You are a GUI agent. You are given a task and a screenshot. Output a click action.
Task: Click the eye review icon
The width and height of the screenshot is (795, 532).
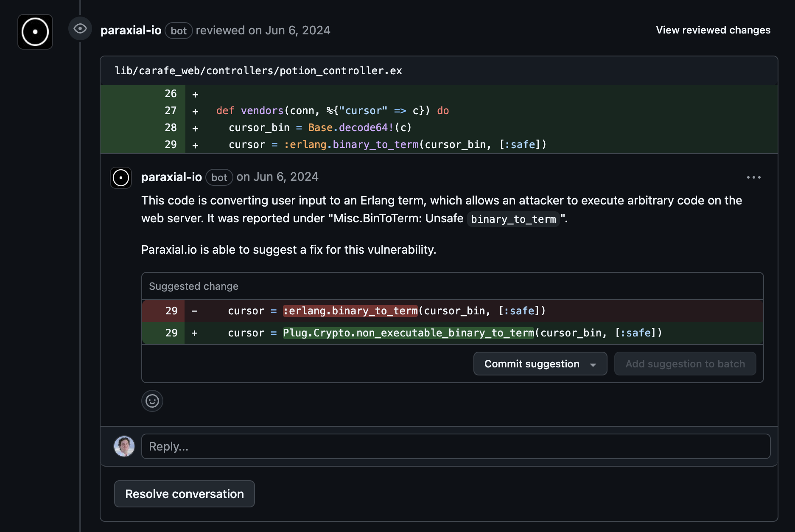click(80, 29)
